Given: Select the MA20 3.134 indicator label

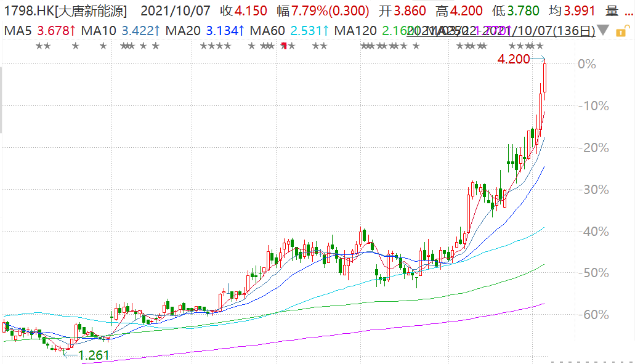Looking at the screenshot, I should (205, 30).
